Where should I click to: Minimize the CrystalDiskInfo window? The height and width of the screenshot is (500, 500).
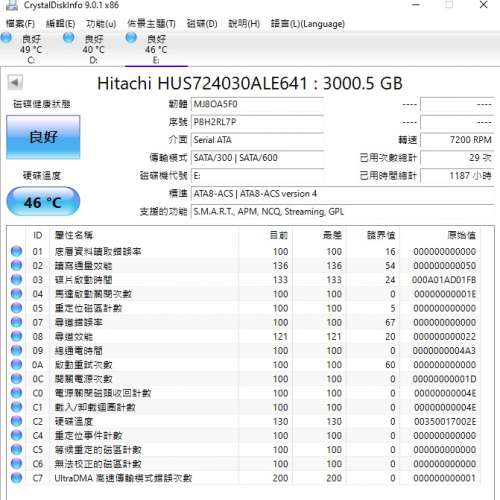click(416, 5)
